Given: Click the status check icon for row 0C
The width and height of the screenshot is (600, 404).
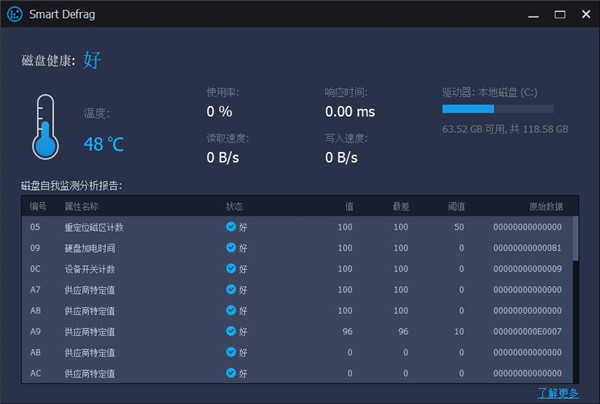Looking at the screenshot, I should point(231,269).
